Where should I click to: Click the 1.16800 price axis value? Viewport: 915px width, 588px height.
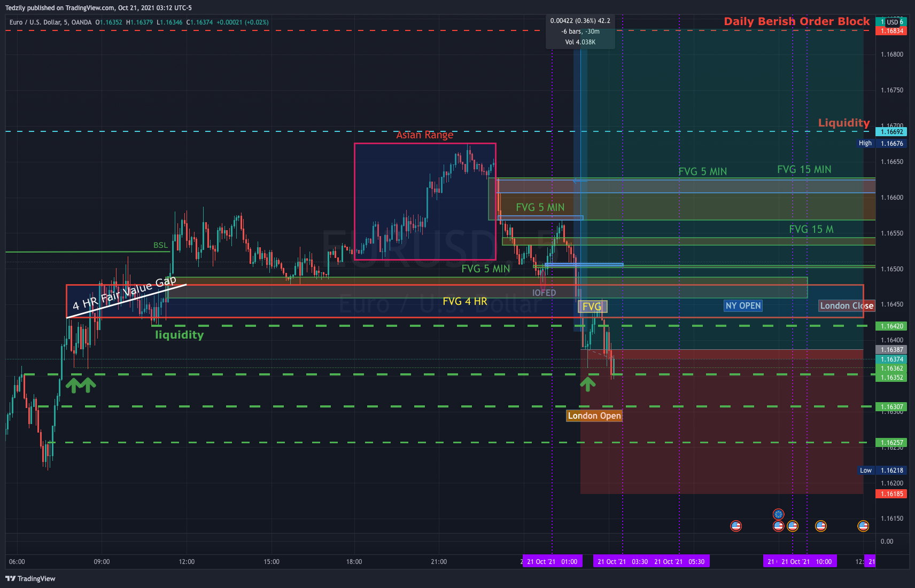[x=892, y=54]
